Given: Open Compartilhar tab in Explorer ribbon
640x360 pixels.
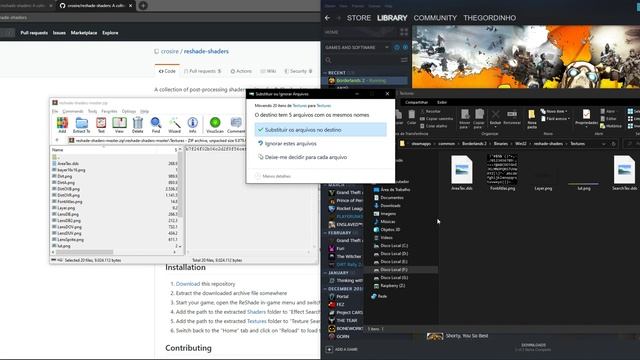Looking at the screenshot, I should 416,102.
